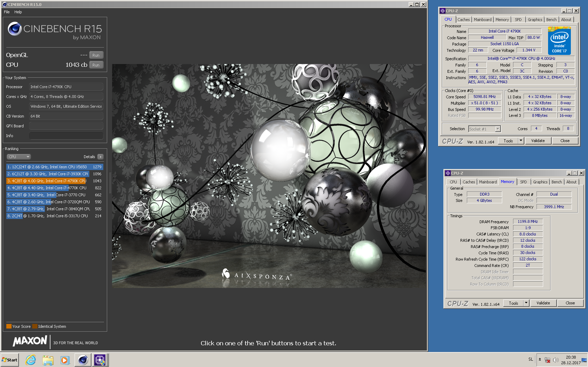Click Validate in bottom CPU-Z window
This screenshot has height=367, width=588.
click(543, 303)
